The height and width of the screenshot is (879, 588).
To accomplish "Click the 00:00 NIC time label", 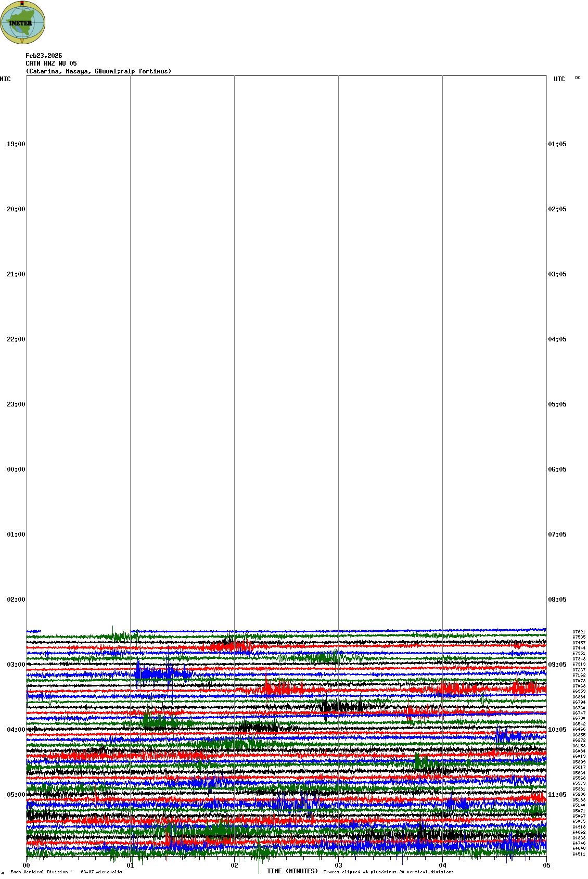I will click(x=16, y=469).
